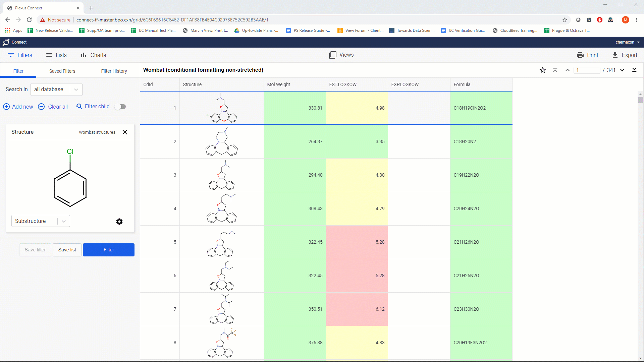Open structure filter settings gear
Viewport: 644px width, 362px height.
(119, 222)
